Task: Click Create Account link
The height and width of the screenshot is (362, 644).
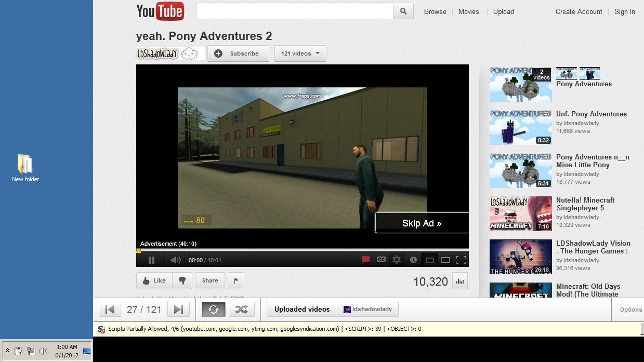Action: pyautogui.click(x=579, y=11)
